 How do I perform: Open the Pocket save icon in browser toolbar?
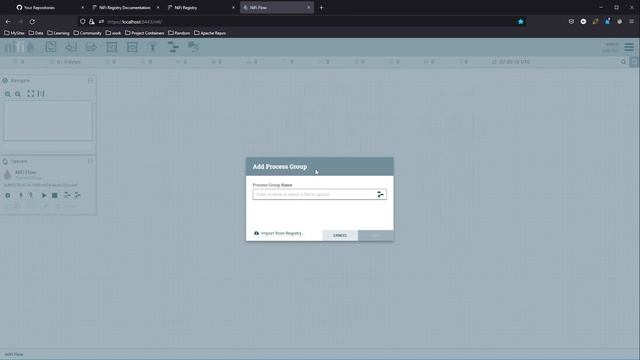(x=571, y=22)
